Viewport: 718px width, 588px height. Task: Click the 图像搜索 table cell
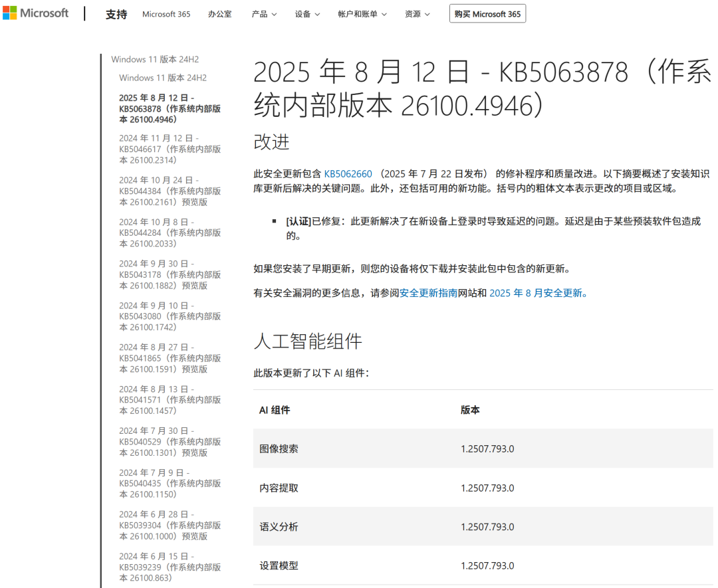pyautogui.click(x=279, y=449)
